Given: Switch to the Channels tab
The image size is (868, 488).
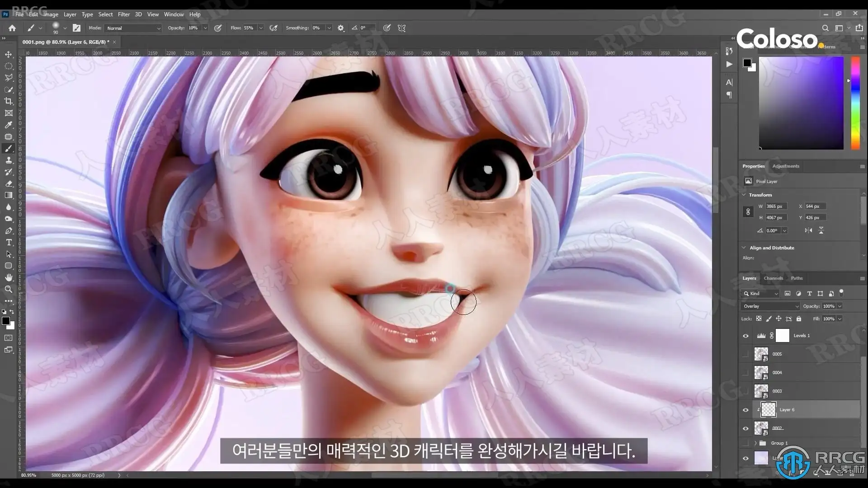Looking at the screenshot, I should 773,278.
